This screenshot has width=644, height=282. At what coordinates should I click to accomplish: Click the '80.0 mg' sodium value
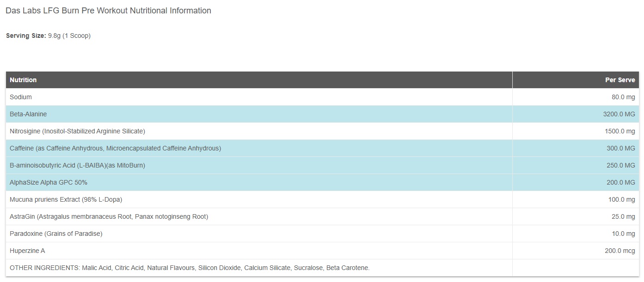pos(623,97)
